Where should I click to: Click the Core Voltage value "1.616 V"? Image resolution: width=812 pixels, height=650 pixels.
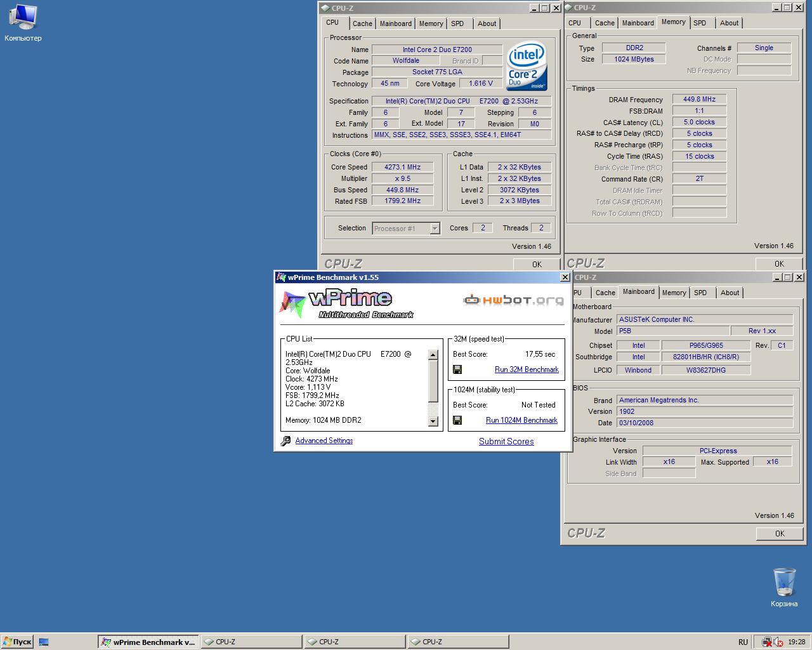click(x=480, y=83)
